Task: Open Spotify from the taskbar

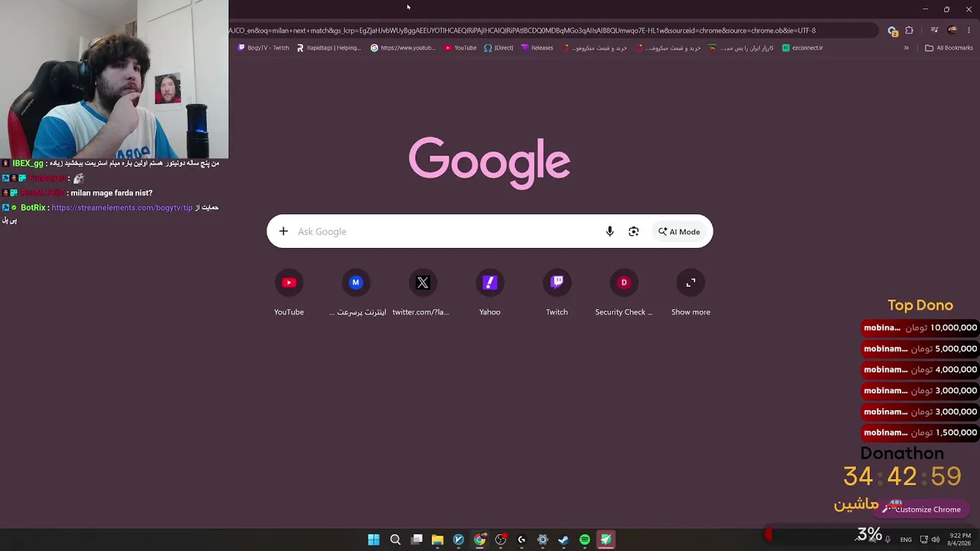Action: (585, 540)
